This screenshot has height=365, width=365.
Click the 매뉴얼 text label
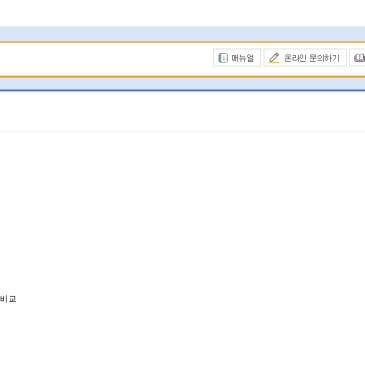tap(243, 58)
